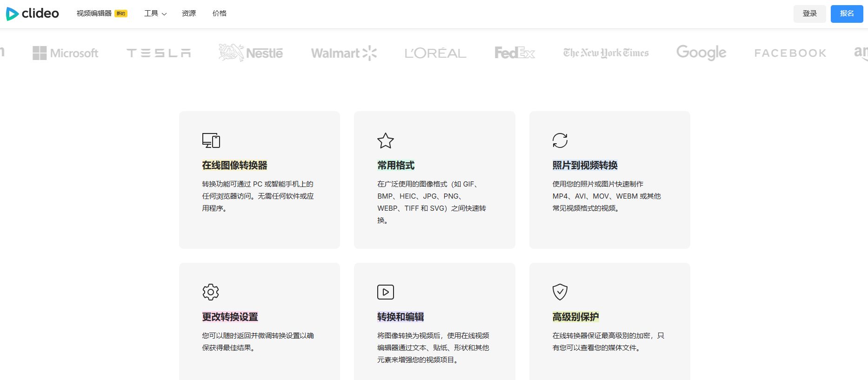Click the description under 在线图像转换器

pos(258,196)
